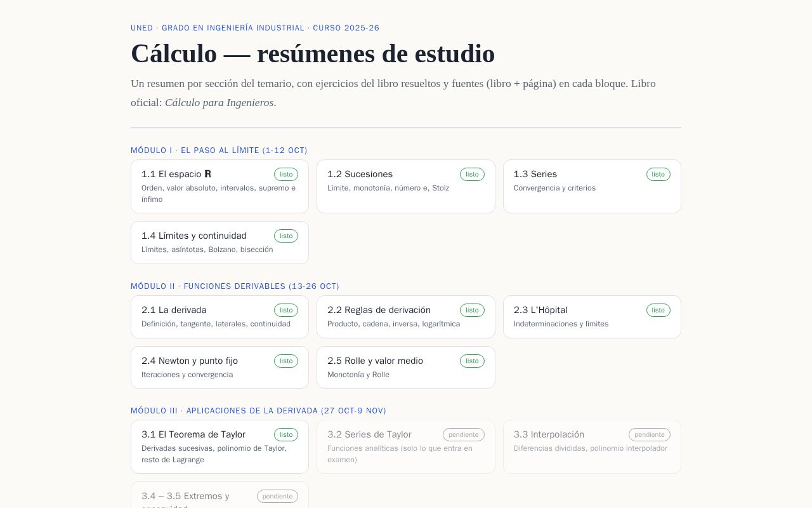Click 'pendiente' badge on 3.3 Interpolación
This screenshot has height=508, width=812.
(x=650, y=434)
